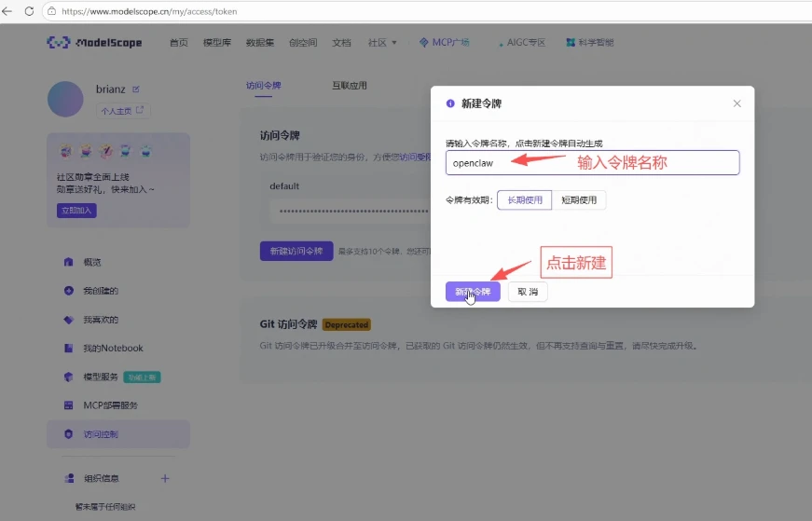812x521 pixels.
Task: Open AIGC专区 in the top nav
Action: click(522, 43)
